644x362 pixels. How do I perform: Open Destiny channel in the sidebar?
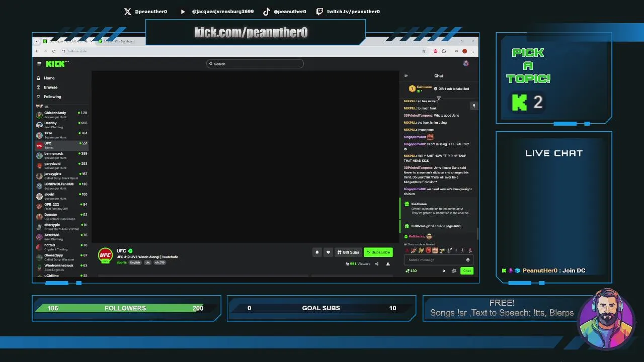click(62, 125)
